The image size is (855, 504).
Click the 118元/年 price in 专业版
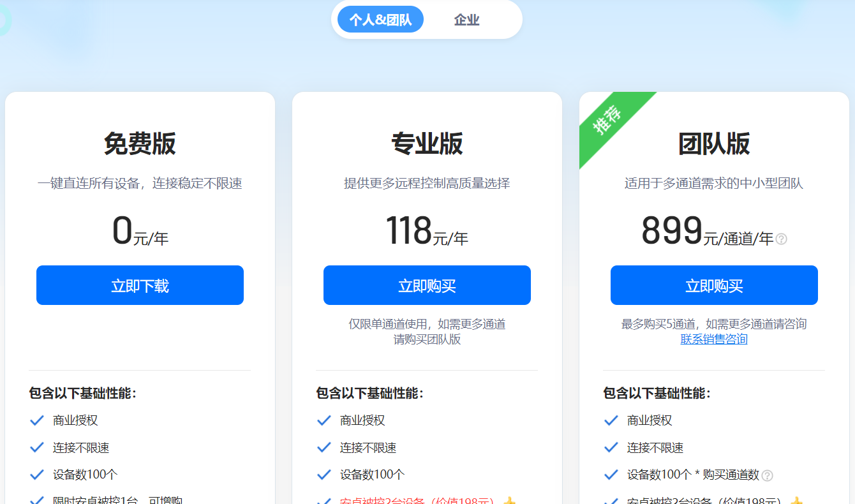click(427, 232)
